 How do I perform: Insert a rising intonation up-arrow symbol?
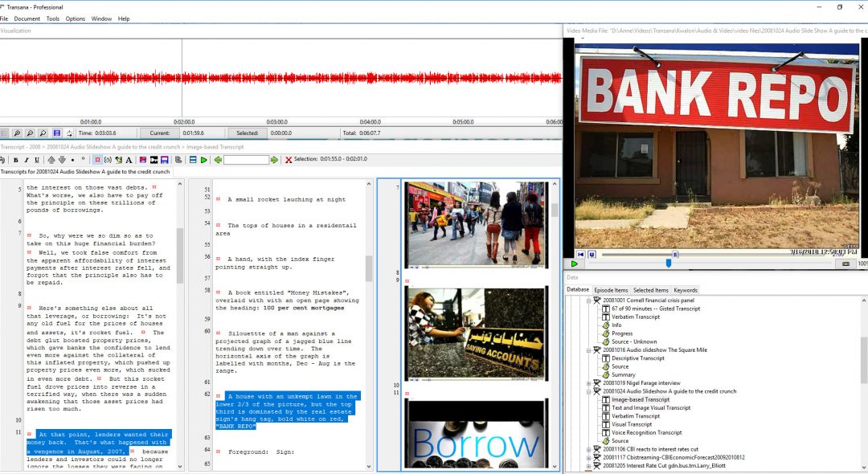point(51,160)
